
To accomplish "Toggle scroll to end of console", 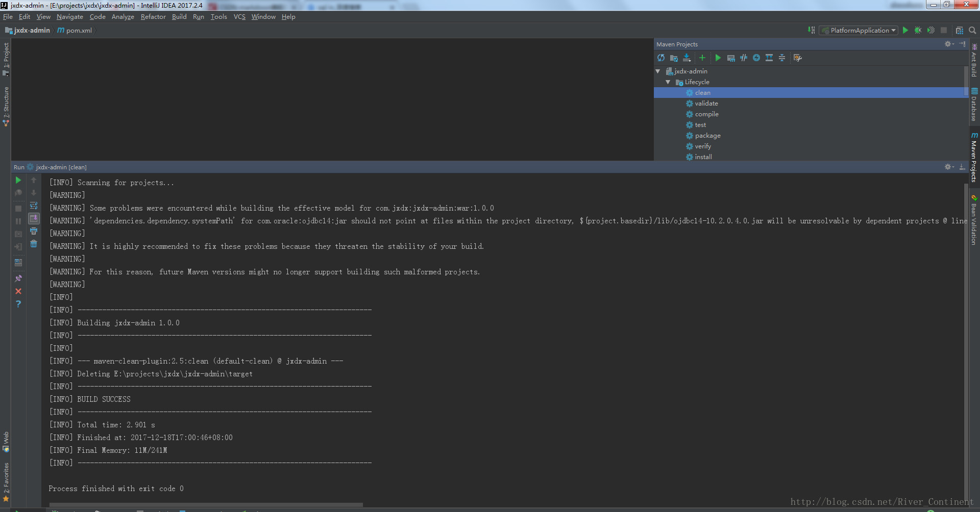I will click(x=34, y=219).
